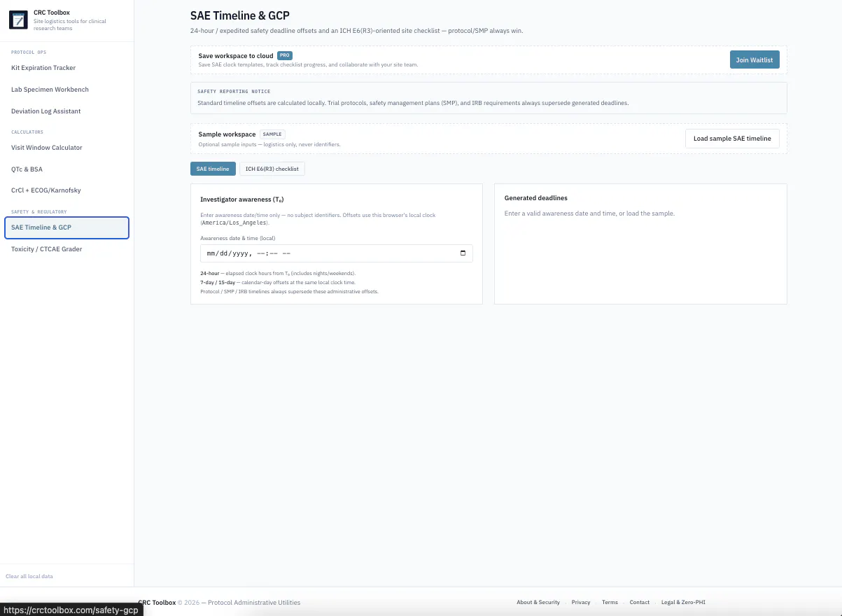Image resolution: width=842 pixels, height=616 pixels.
Task: Open the Terms footer link
Action: click(610, 602)
